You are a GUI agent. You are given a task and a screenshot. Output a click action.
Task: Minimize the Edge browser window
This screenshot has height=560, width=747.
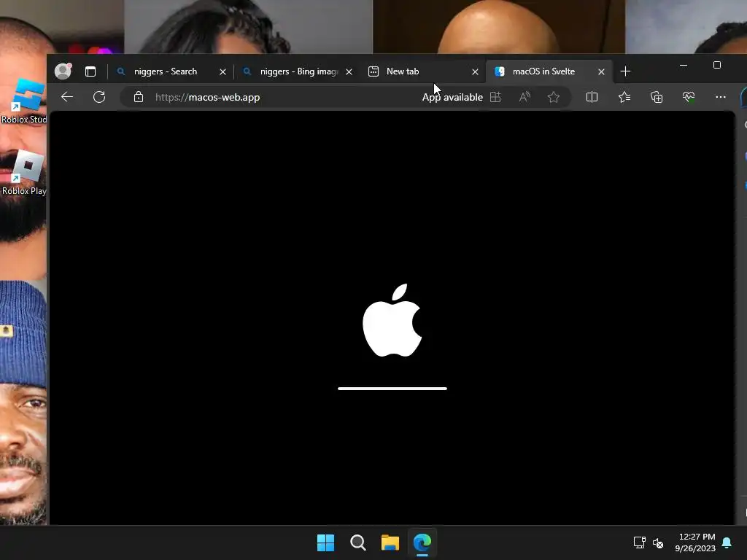tap(684, 65)
